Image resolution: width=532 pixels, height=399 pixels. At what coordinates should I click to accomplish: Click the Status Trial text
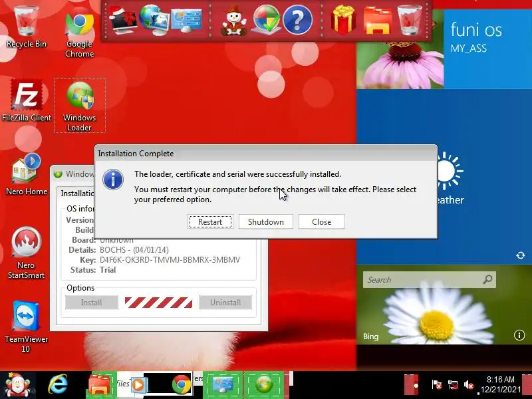pos(93,270)
